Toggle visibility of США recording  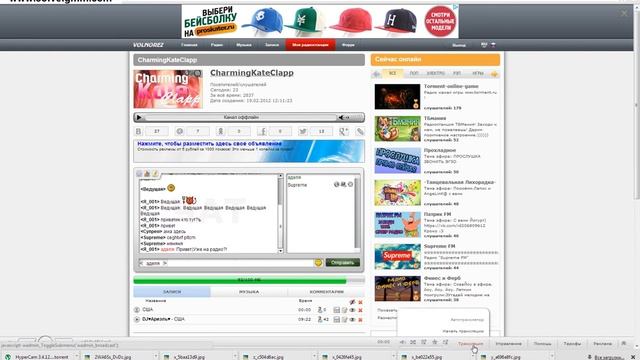point(352,310)
